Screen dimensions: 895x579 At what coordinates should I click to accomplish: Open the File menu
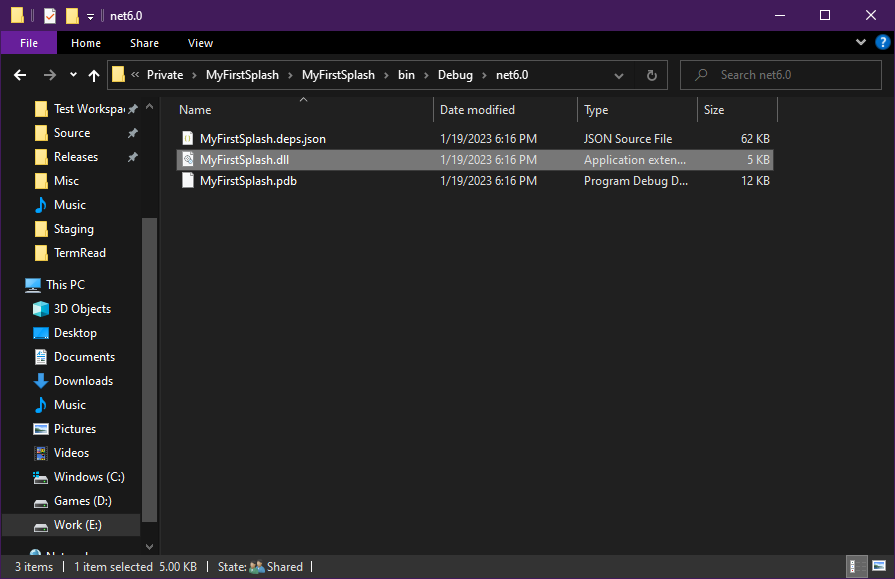(29, 43)
